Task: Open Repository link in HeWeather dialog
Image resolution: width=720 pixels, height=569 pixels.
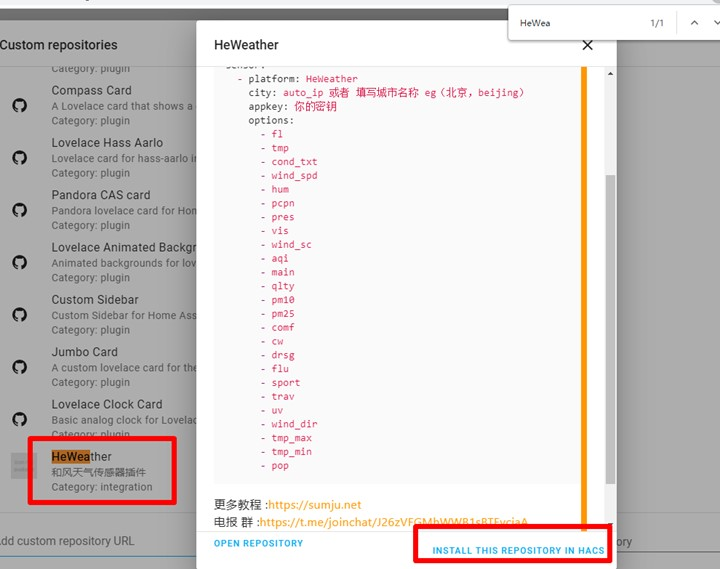Action: tap(259, 543)
